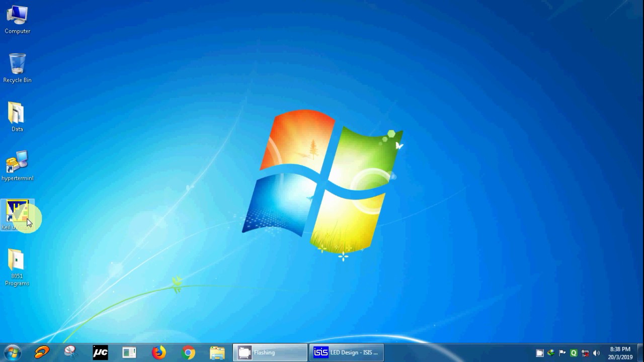Screen dimensions: 644x362
Task: Open the green window app on taskbar
Action: click(129, 352)
